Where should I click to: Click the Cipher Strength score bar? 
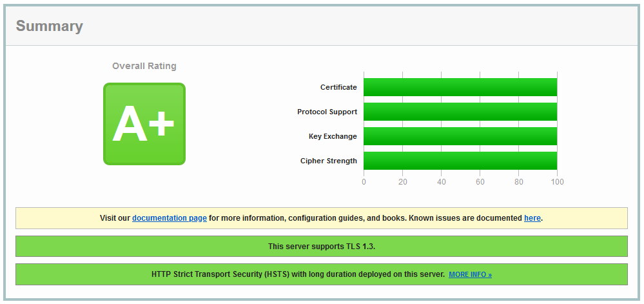460,161
